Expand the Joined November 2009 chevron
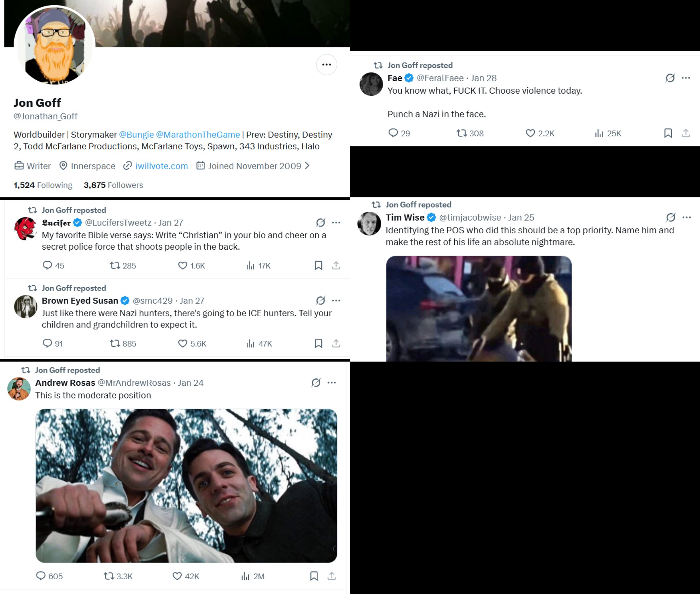 pyautogui.click(x=307, y=165)
